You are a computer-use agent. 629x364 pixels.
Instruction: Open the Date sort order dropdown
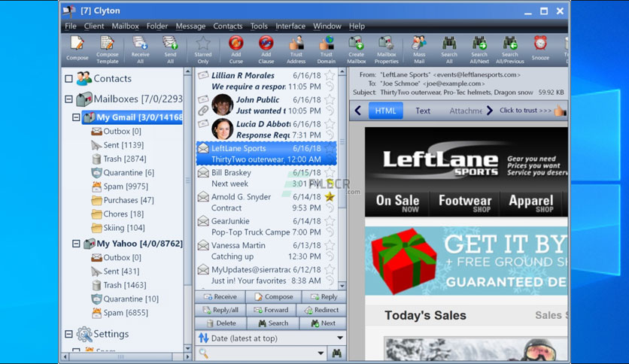pyautogui.click(x=340, y=338)
